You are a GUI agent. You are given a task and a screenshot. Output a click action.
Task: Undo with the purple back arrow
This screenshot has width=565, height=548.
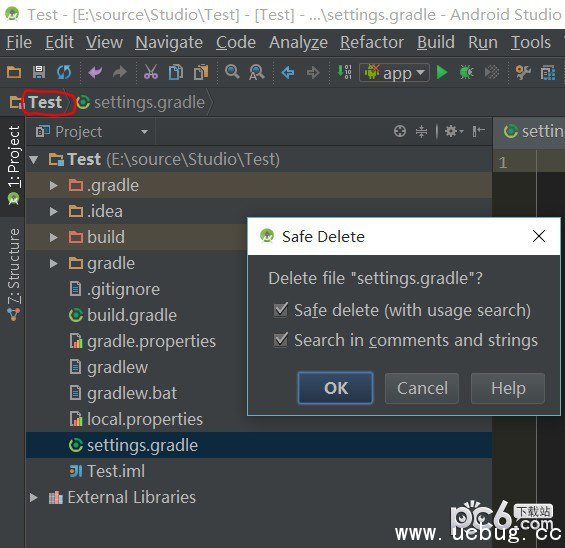[x=95, y=72]
